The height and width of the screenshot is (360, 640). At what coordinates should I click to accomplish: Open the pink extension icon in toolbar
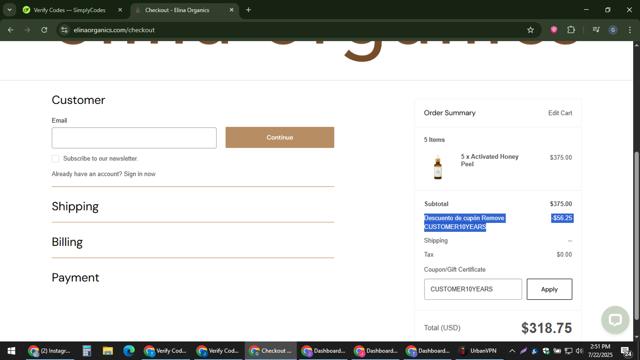point(553,30)
